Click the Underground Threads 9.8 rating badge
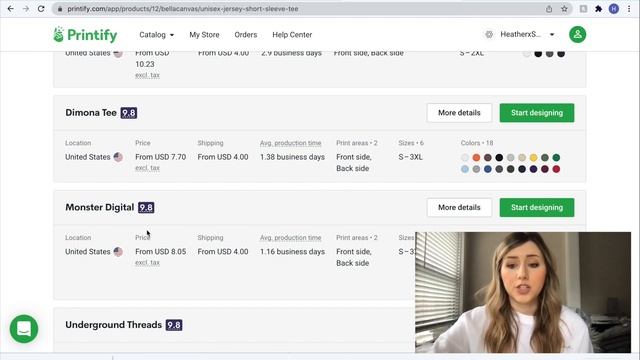The image size is (640, 360). tap(174, 325)
